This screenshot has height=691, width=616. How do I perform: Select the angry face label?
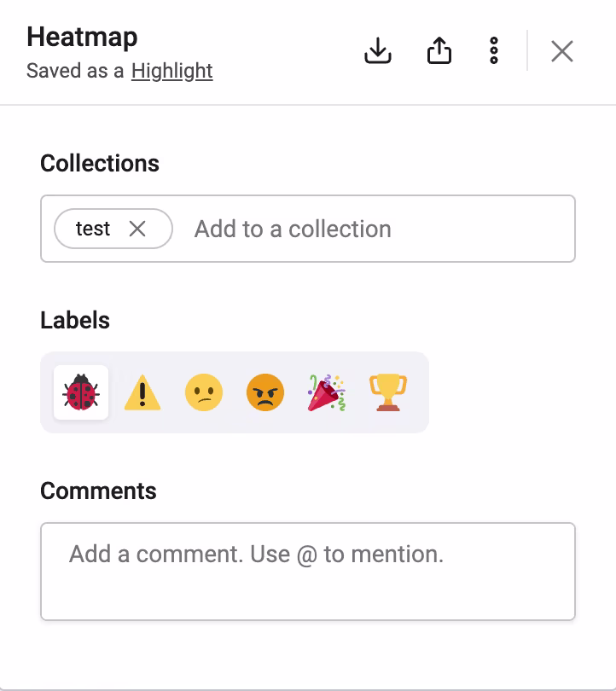(x=264, y=392)
